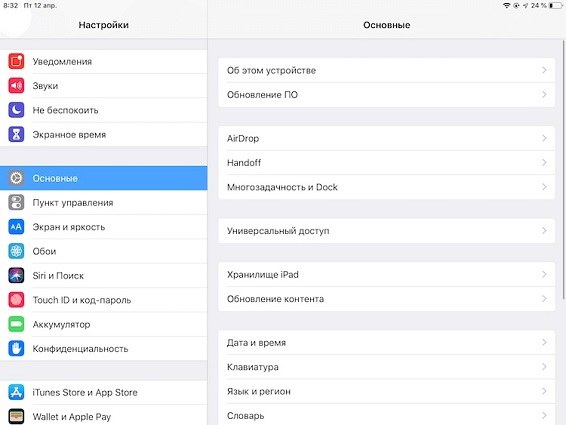Tap the Siri и Поиск icon
The image size is (566, 425).
16,276
